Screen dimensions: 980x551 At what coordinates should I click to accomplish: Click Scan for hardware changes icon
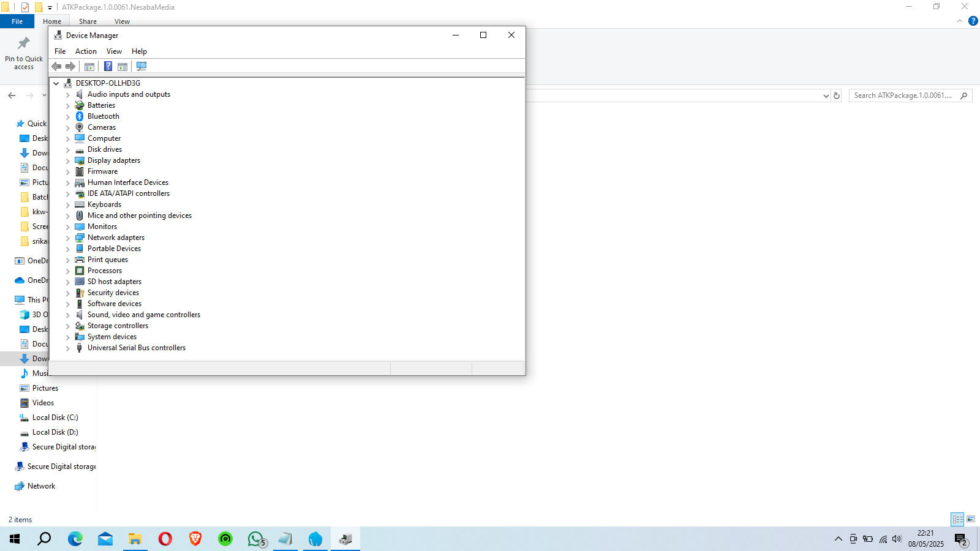pos(141,66)
